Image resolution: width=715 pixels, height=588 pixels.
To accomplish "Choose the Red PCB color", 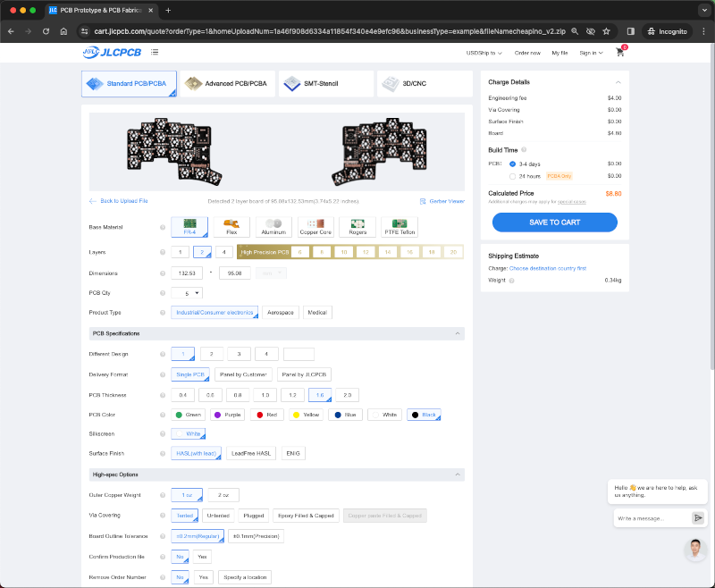I will [x=265, y=415].
